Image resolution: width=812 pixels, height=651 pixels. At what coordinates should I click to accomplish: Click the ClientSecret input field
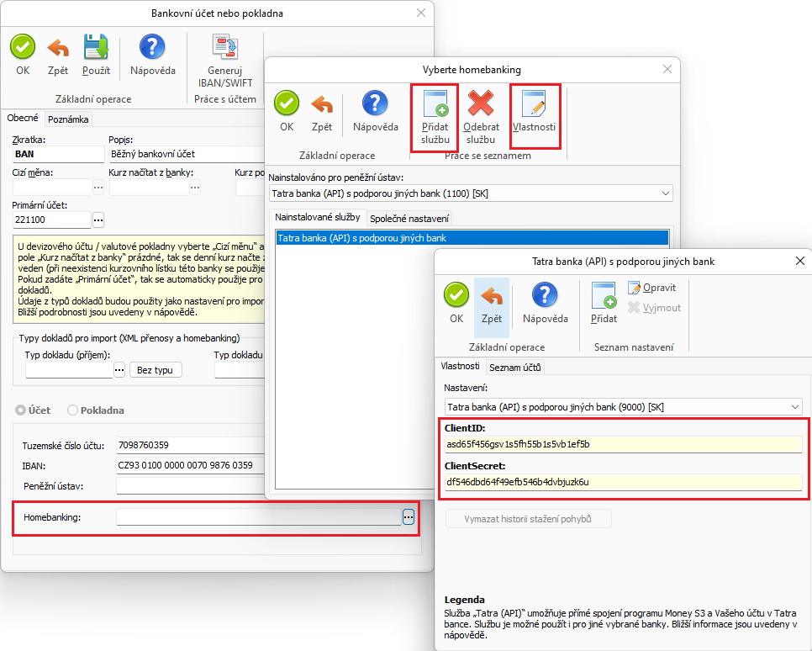coord(624,482)
